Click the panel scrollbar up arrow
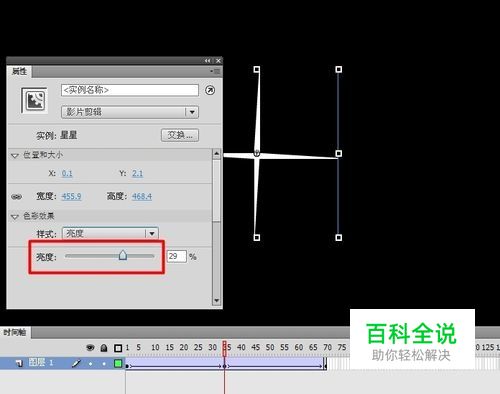 [x=216, y=153]
